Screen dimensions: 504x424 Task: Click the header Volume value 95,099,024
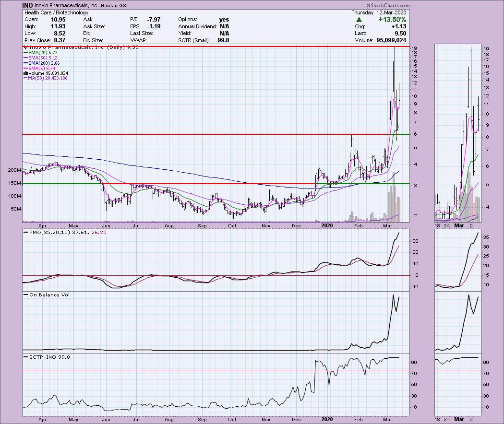391,40
